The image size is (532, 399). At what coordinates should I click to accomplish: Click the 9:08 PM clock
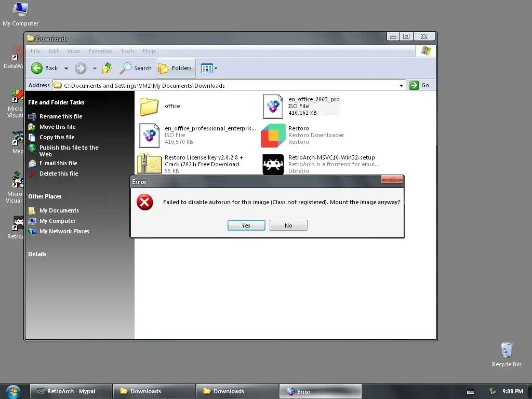coord(513,391)
